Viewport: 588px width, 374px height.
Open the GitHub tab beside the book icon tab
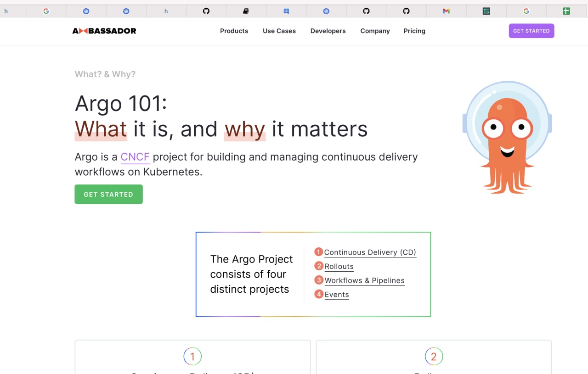(206, 11)
